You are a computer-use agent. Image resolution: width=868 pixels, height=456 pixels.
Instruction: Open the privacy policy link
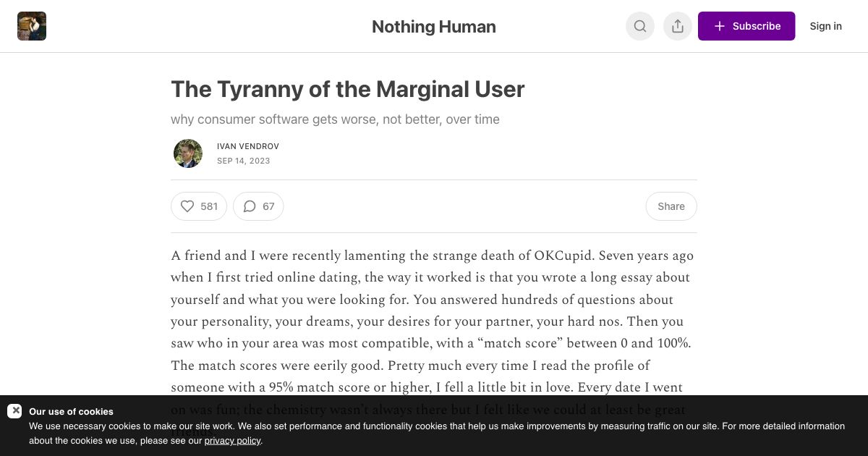coord(232,440)
